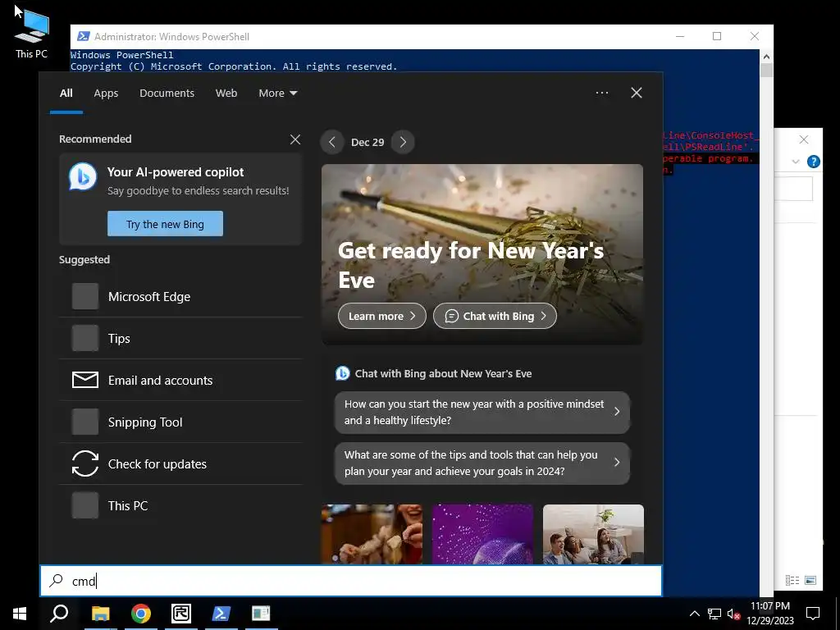Click the muted volume tray icon
The image size is (840, 630).
coord(733,614)
